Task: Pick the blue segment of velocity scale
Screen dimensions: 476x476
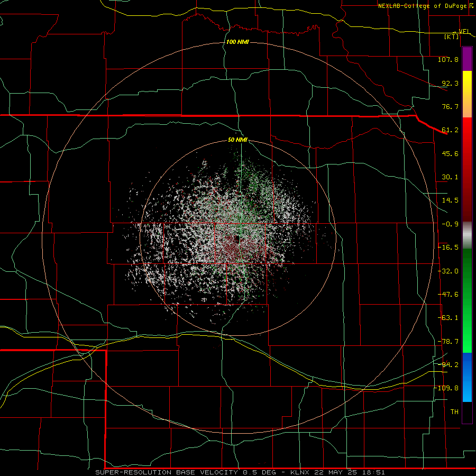Action: (x=467, y=377)
